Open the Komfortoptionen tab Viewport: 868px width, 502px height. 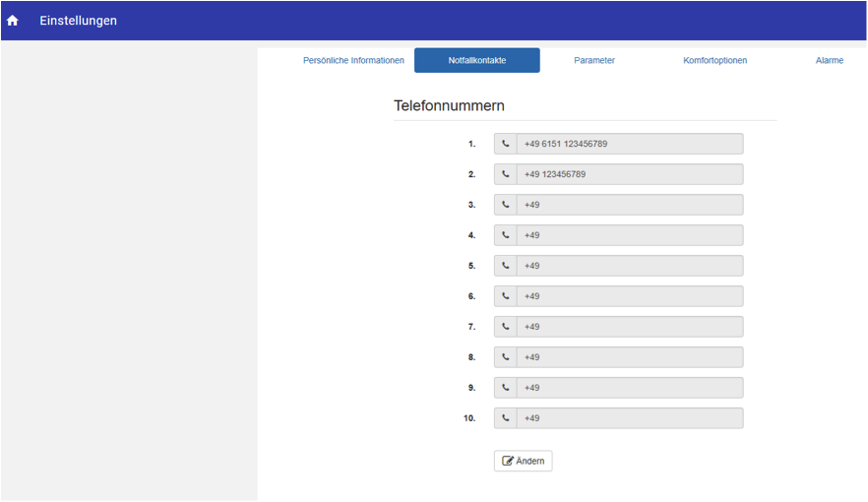tap(714, 60)
